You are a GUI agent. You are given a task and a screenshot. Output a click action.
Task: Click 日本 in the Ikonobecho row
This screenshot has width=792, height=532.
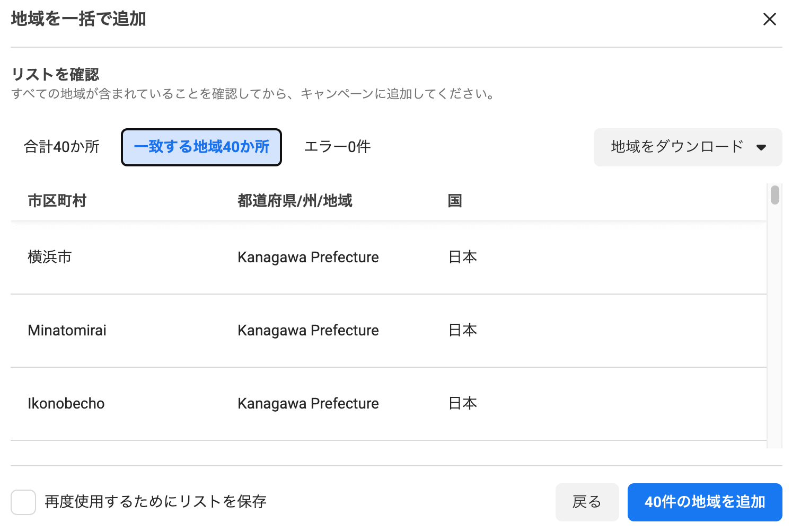[463, 403]
